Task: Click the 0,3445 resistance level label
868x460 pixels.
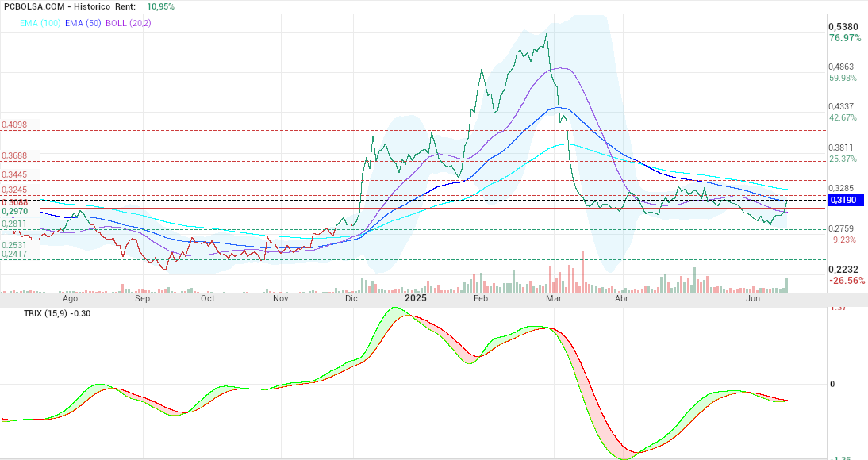Action: [13, 175]
